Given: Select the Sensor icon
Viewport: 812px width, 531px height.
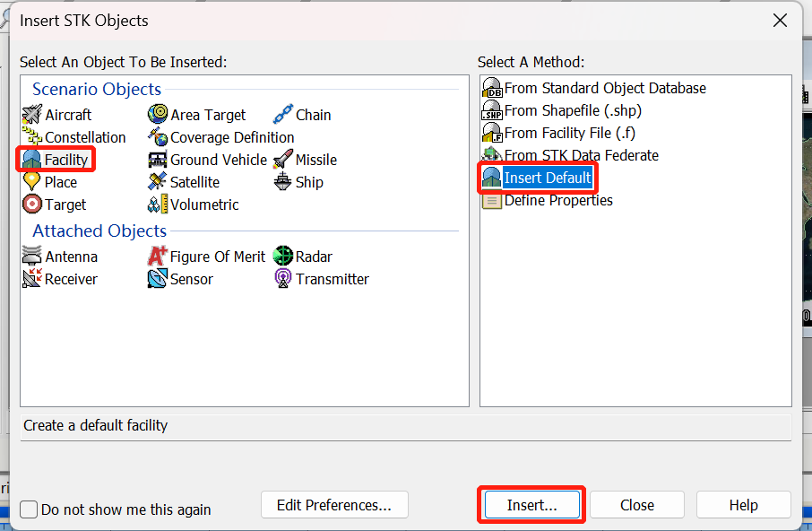Looking at the screenshot, I should [158, 279].
